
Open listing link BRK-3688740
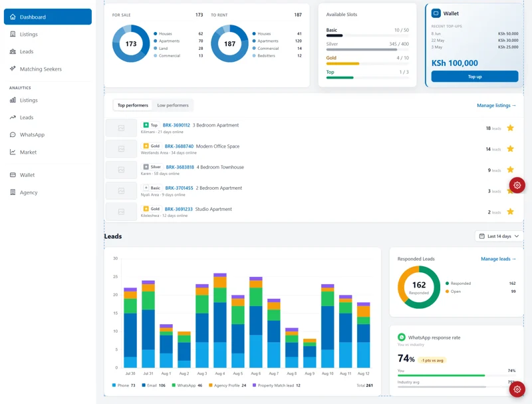179,146
